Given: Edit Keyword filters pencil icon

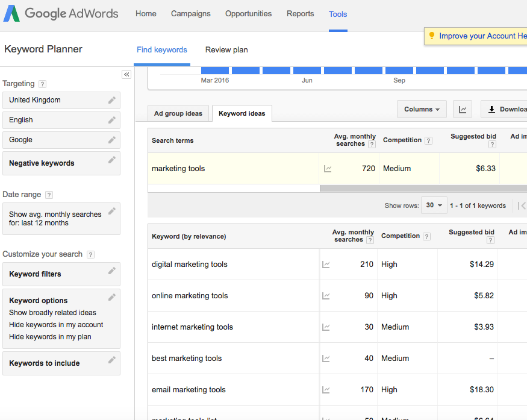Looking at the screenshot, I should (x=112, y=271).
